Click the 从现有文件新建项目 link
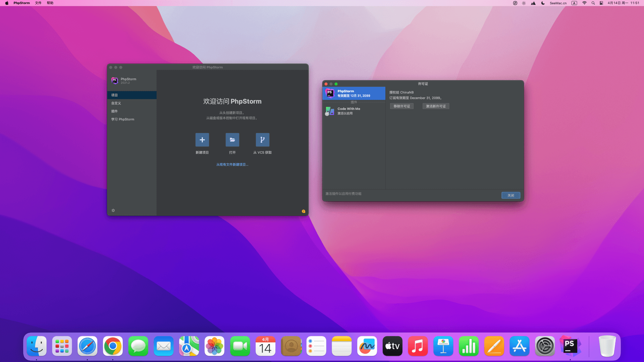The image size is (644, 362). click(x=232, y=165)
